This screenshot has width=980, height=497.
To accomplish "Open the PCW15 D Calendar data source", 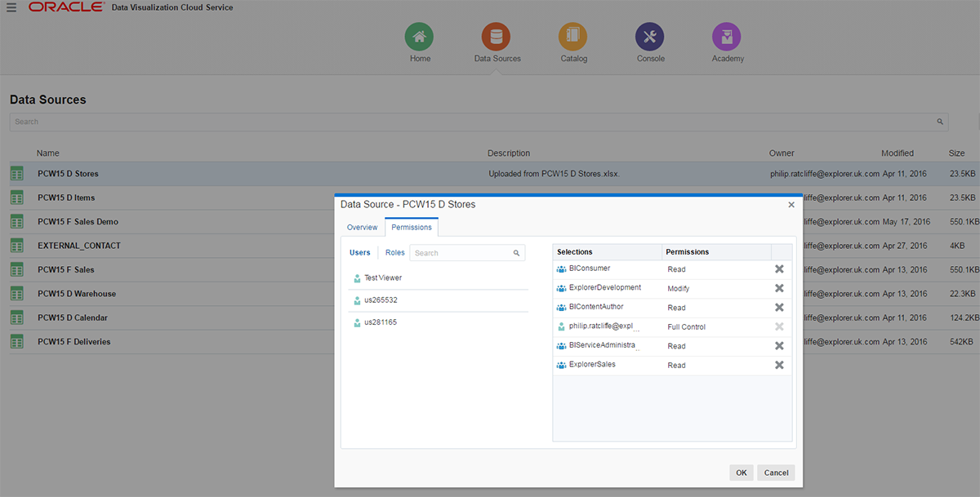I will coord(73,318).
